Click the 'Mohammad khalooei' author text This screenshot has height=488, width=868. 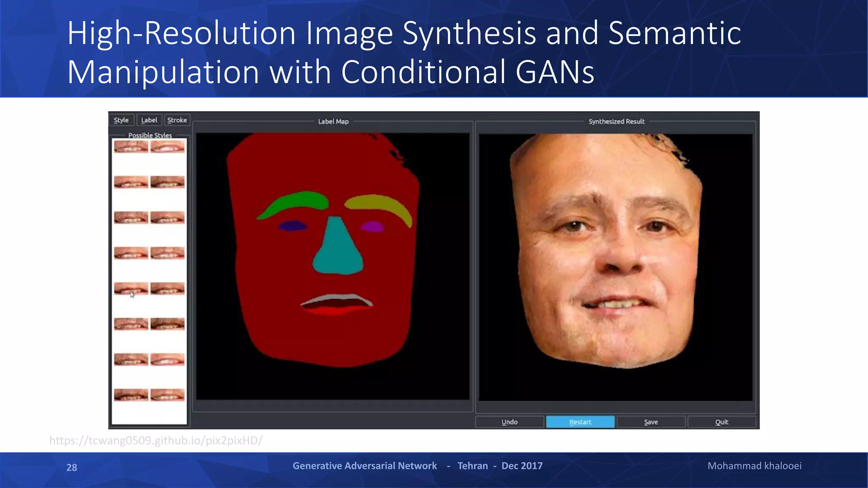click(x=754, y=466)
